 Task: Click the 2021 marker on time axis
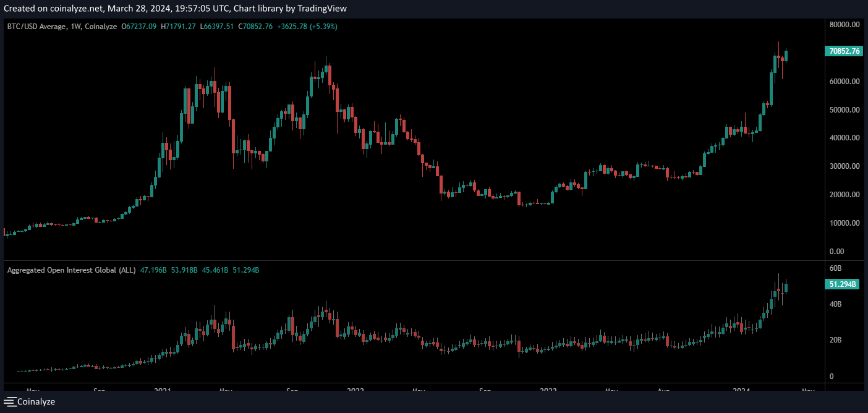coord(162,390)
